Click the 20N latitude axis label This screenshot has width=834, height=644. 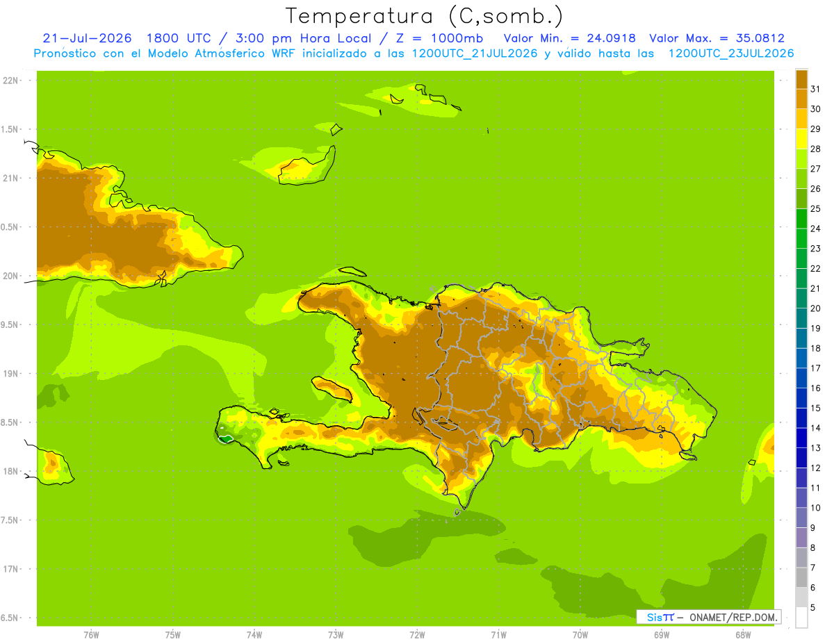point(10,276)
